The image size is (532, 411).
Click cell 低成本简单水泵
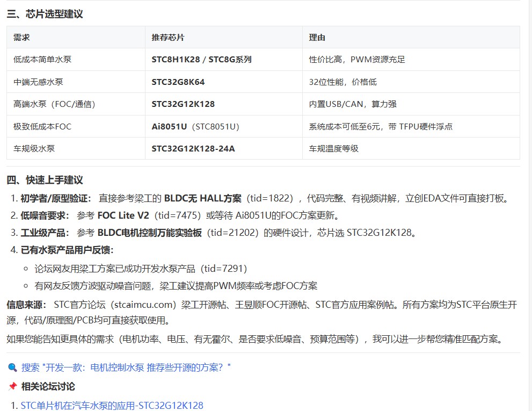pyautogui.click(x=76, y=60)
